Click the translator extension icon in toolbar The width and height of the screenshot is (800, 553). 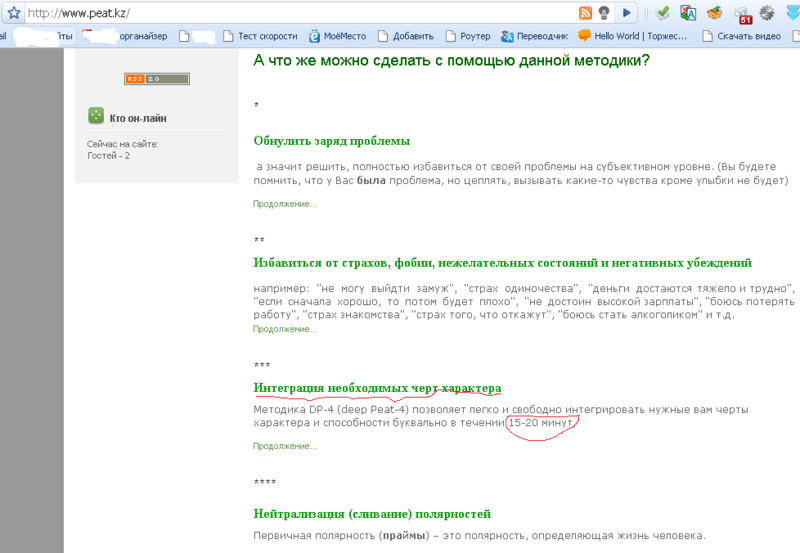coord(688,13)
